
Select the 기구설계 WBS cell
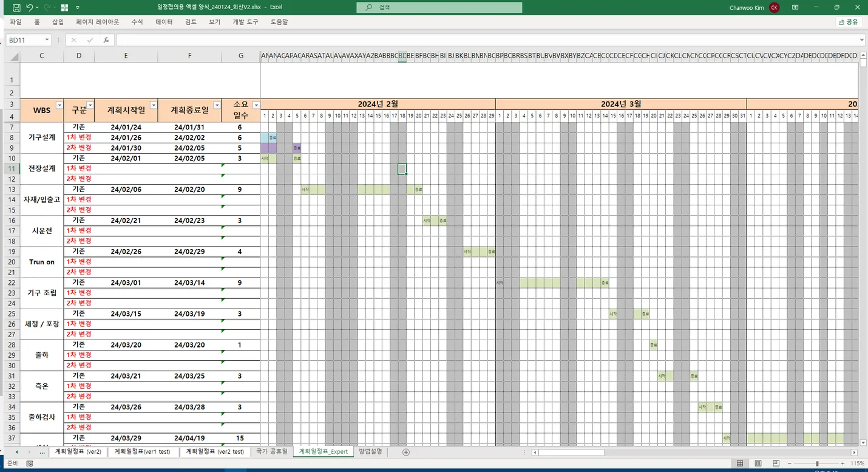[x=42, y=137]
